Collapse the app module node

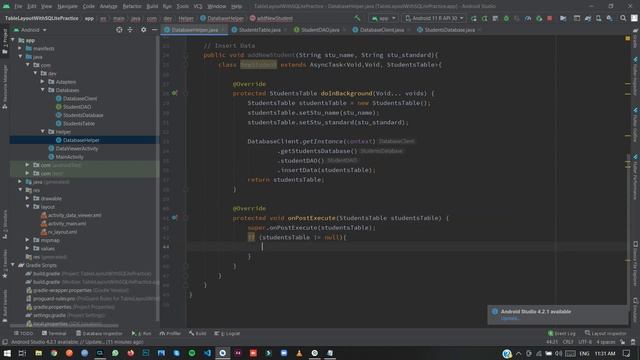coord(13,40)
